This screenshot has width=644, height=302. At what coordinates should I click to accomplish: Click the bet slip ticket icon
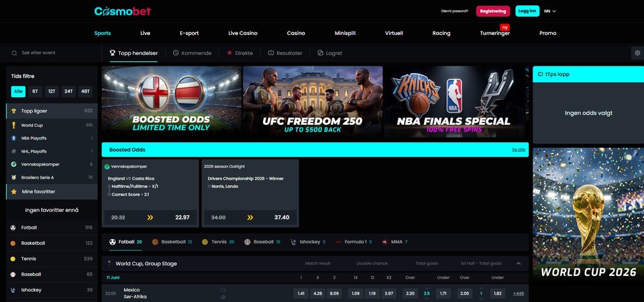point(540,74)
